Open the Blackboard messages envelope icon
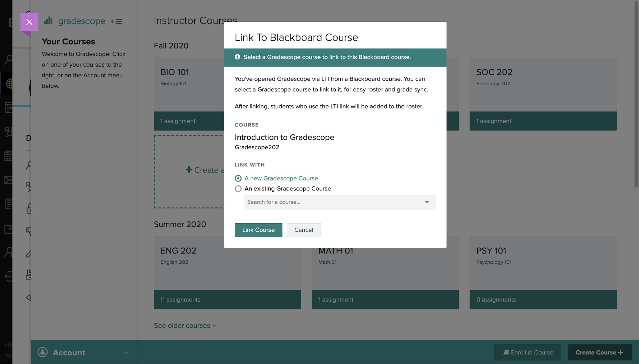This screenshot has width=639, height=364. (9, 180)
